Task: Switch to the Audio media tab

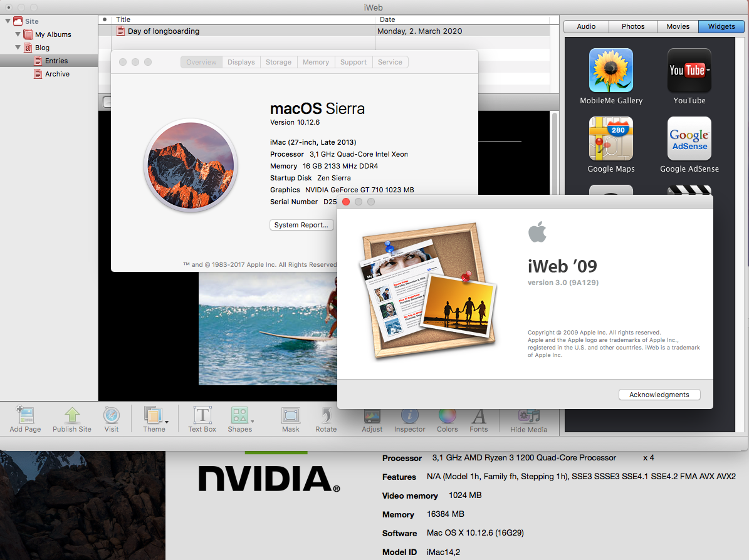Action: (x=586, y=26)
